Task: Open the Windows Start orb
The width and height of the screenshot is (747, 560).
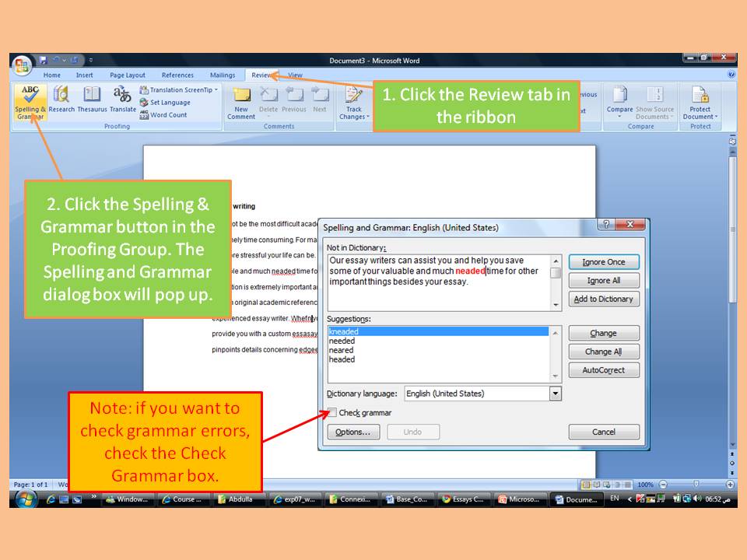Action: [25, 499]
